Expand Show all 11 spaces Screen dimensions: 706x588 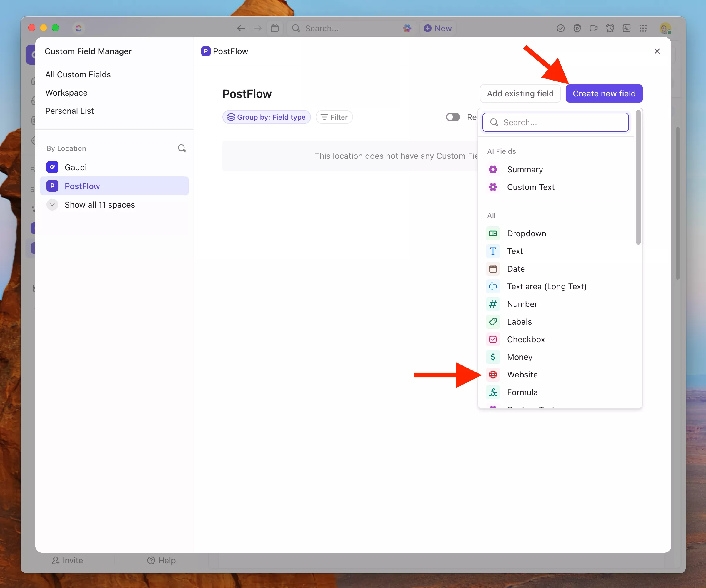(91, 205)
